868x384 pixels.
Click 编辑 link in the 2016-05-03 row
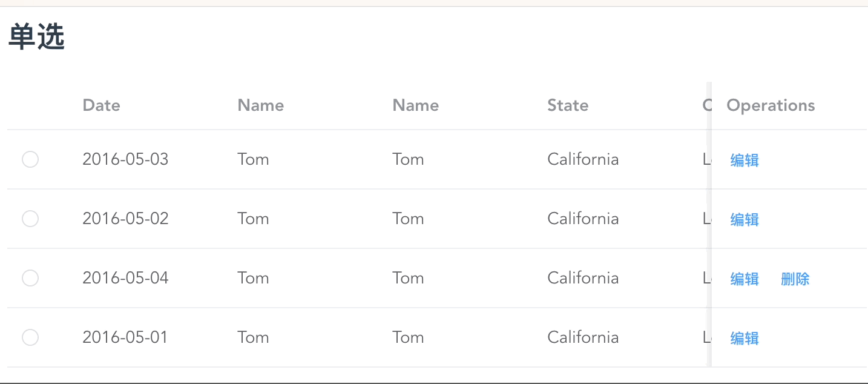[745, 160]
